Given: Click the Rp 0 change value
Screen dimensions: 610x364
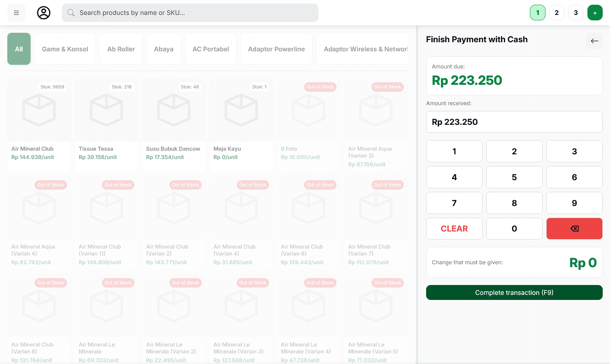Looking at the screenshot, I should pyautogui.click(x=583, y=263).
